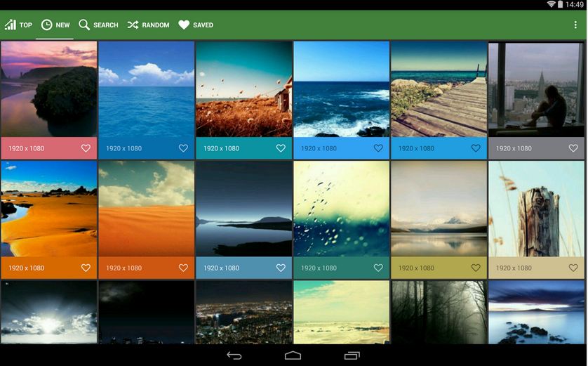This screenshot has width=588, height=366.
Task: Open the TOP wallpapers tab
Action: (x=19, y=25)
